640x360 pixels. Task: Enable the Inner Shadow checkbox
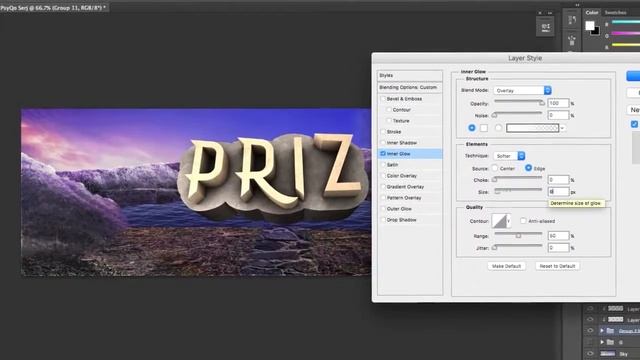(x=383, y=143)
